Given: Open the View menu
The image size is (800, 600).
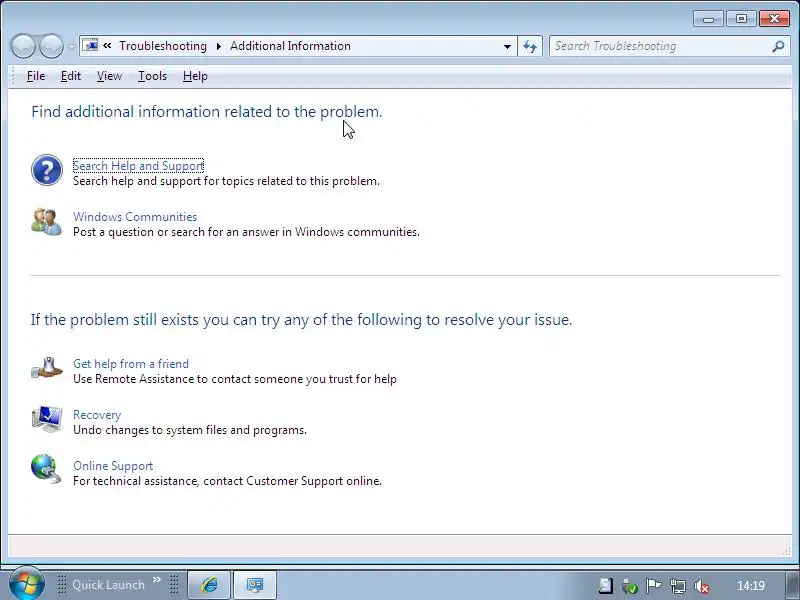Looking at the screenshot, I should tap(109, 76).
